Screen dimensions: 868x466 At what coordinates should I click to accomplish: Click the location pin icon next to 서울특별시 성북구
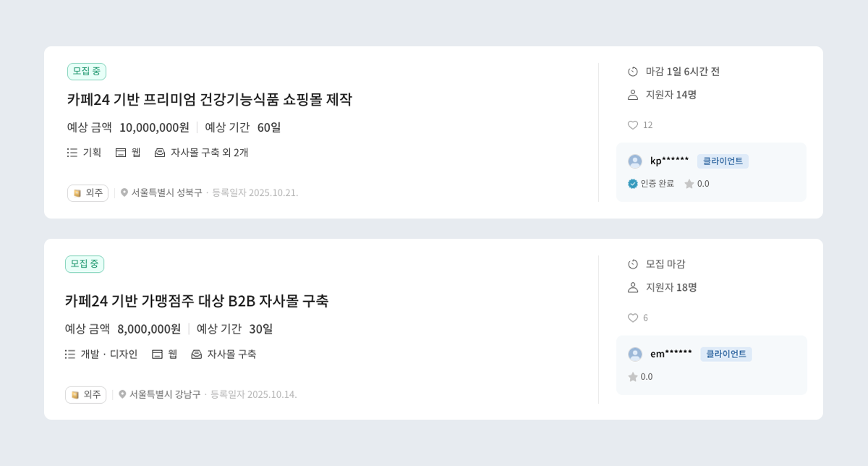click(123, 193)
